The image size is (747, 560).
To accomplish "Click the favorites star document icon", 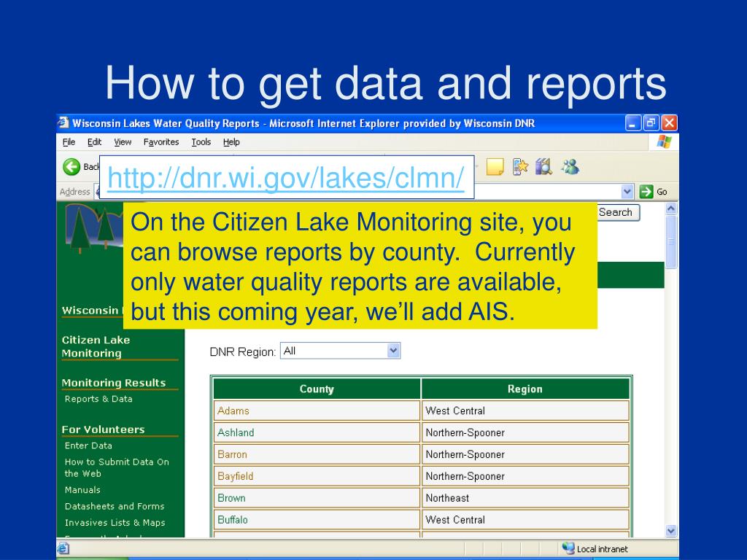I will pyautogui.click(x=520, y=167).
